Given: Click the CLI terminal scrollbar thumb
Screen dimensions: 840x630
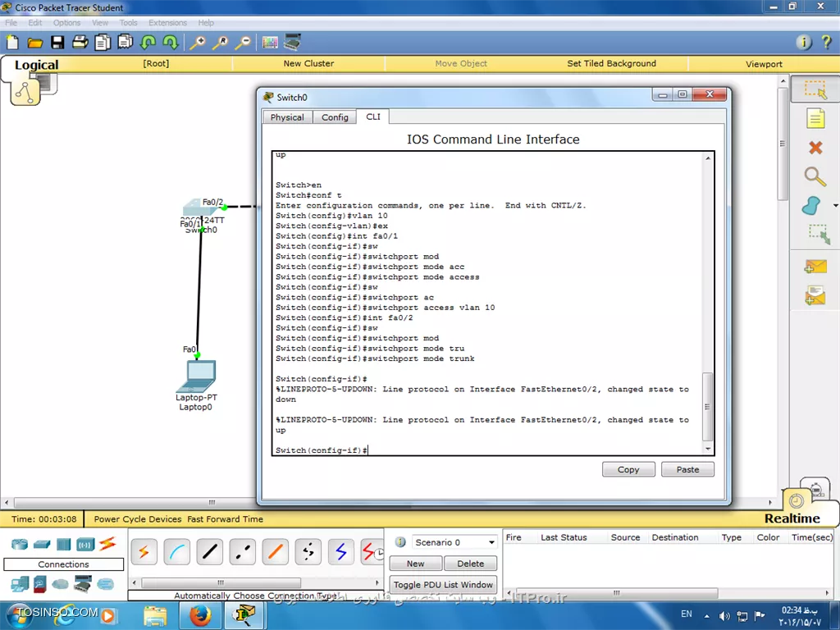Looking at the screenshot, I should pos(708,407).
